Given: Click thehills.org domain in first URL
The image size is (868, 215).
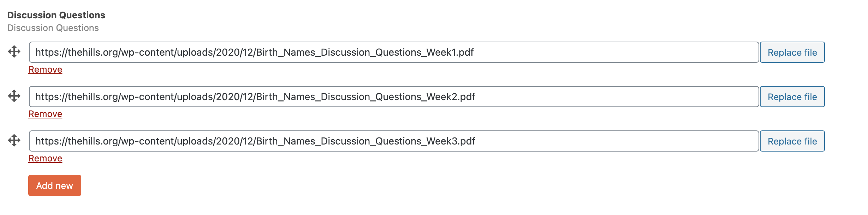Looking at the screenshot, I should (x=93, y=52).
